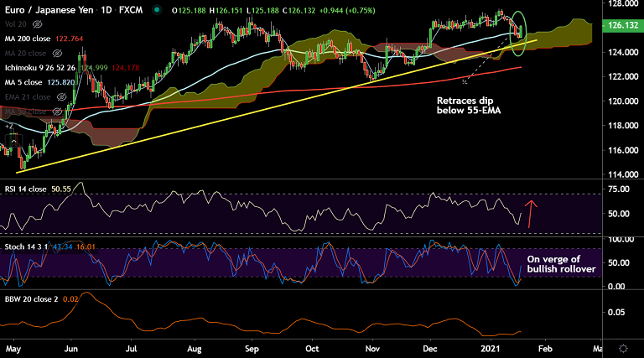Viewport: 644px width, 358px height.
Task: Click the change value +0.944 (+0.75%)
Action: pyautogui.click(x=347, y=11)
